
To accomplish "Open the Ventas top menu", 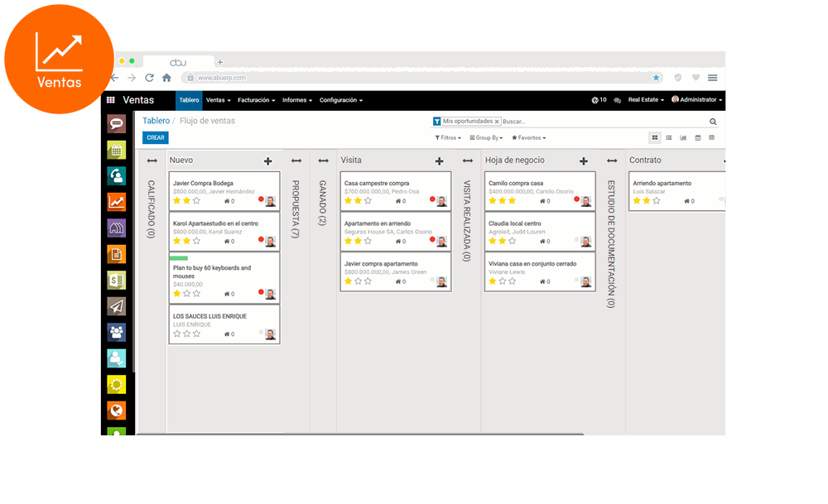I will tap(219, 100).
